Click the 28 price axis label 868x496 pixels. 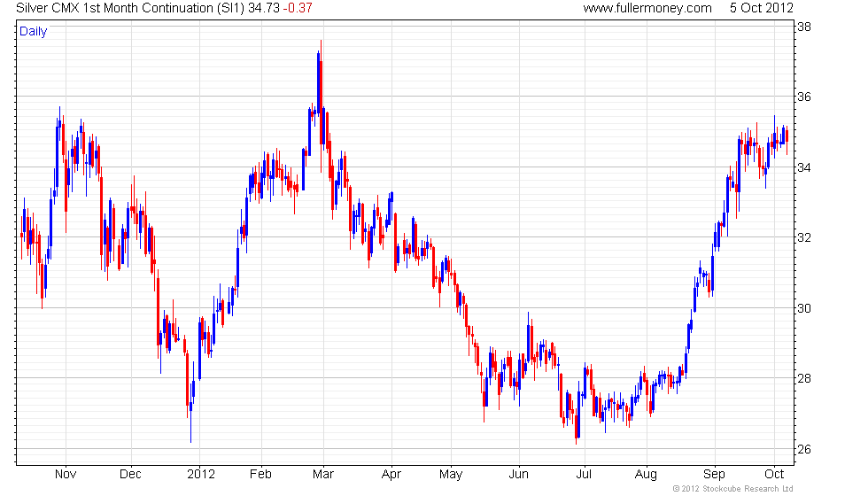[x=804, y=379]
